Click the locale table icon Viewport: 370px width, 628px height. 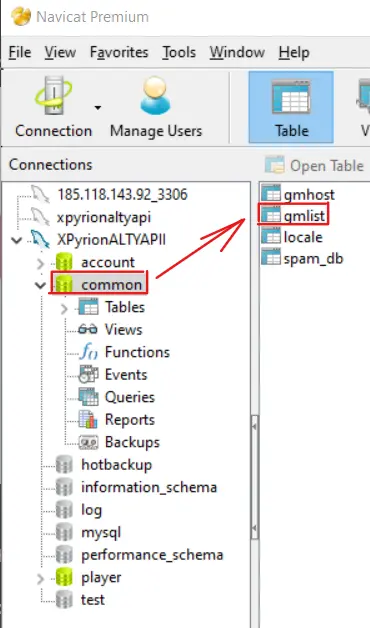coord(271,236)
